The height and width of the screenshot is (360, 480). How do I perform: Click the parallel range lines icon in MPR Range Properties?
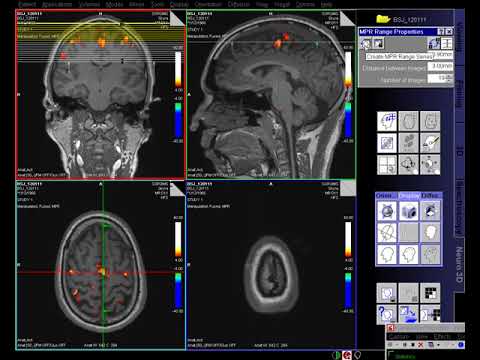447,43
